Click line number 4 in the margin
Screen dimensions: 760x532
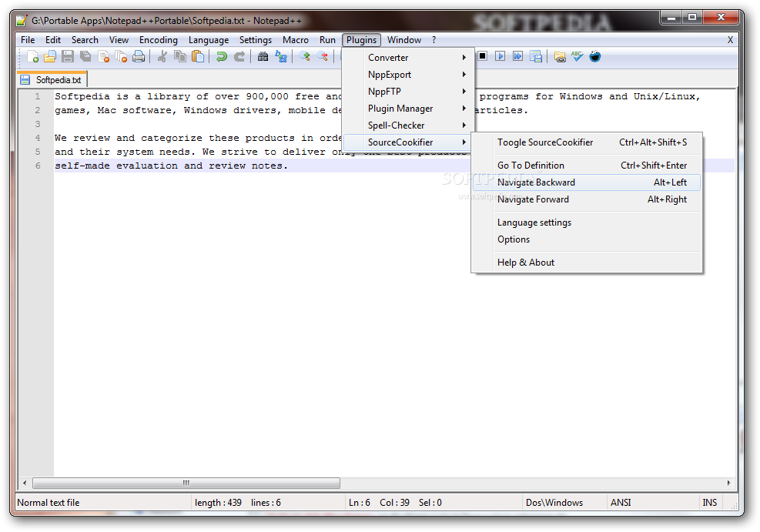(38, 138)
